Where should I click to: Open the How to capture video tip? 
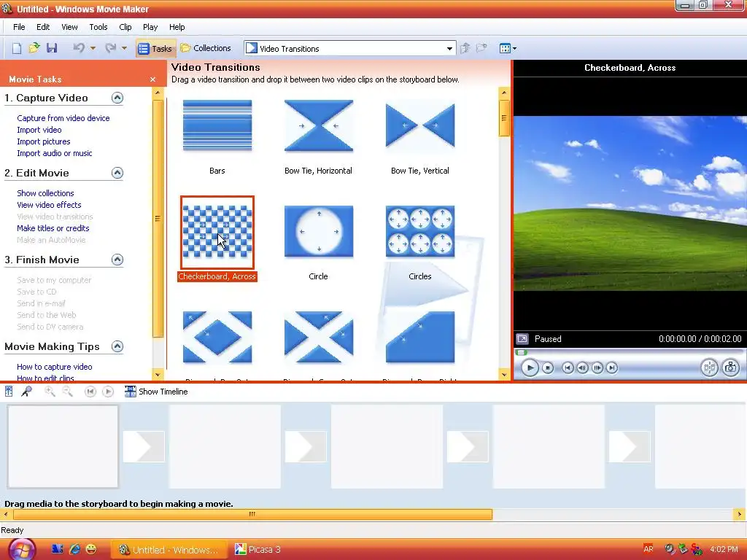(x=54, y=367)
